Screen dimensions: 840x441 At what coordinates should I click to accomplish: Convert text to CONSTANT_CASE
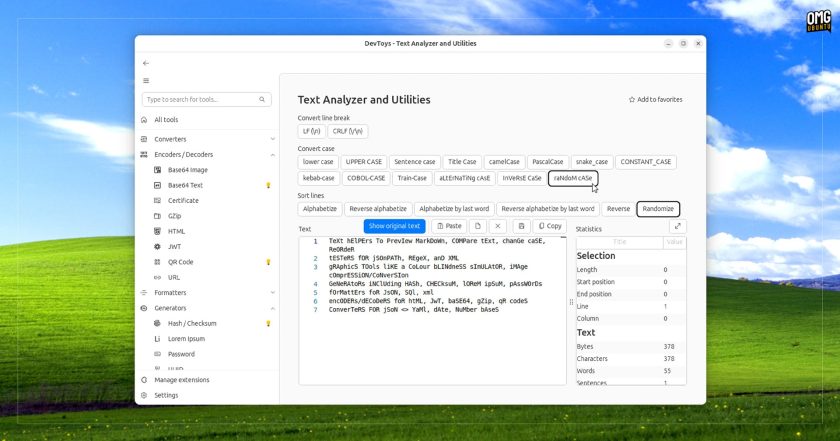(646, 162)
